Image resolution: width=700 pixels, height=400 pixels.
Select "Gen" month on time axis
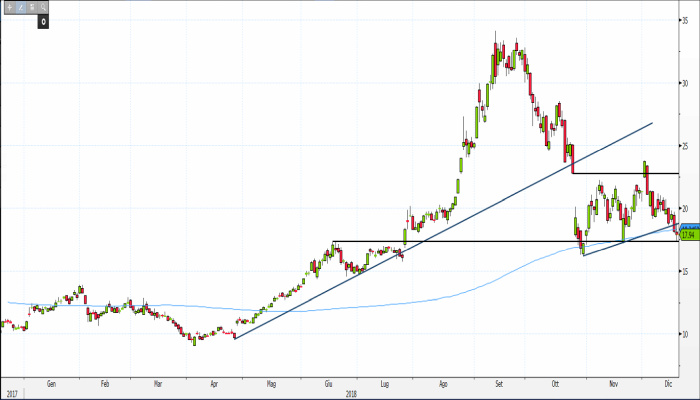pos(50,383)
